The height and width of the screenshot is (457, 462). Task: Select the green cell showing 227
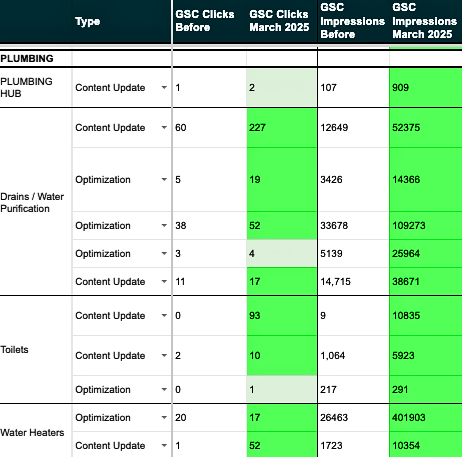pyautogui.click(x=282, y=128)
